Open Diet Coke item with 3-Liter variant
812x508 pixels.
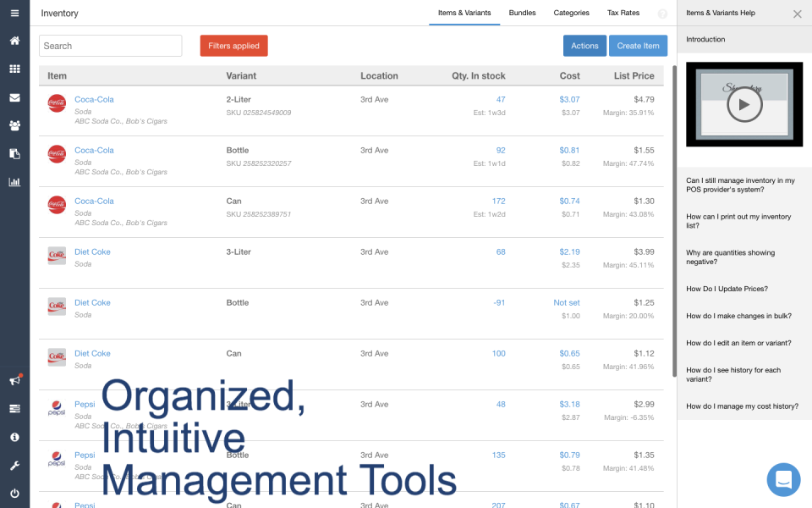click(x=92, y=252)
